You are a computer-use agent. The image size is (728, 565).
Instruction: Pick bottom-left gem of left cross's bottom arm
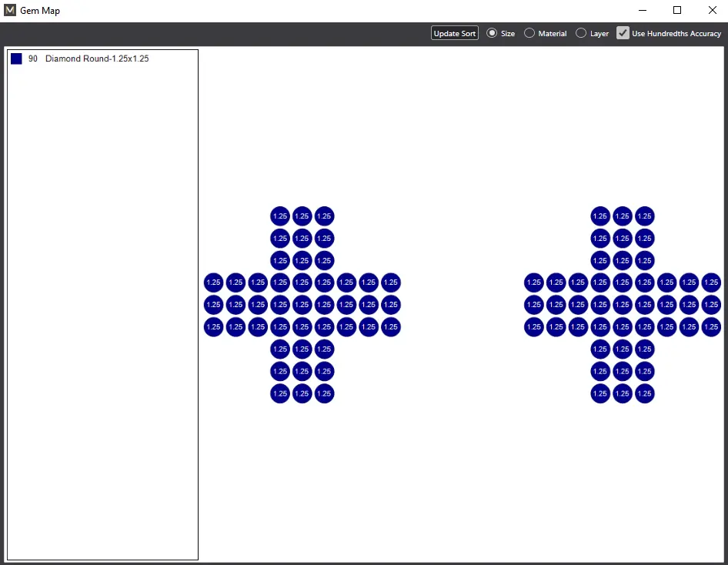pos(280,394)
